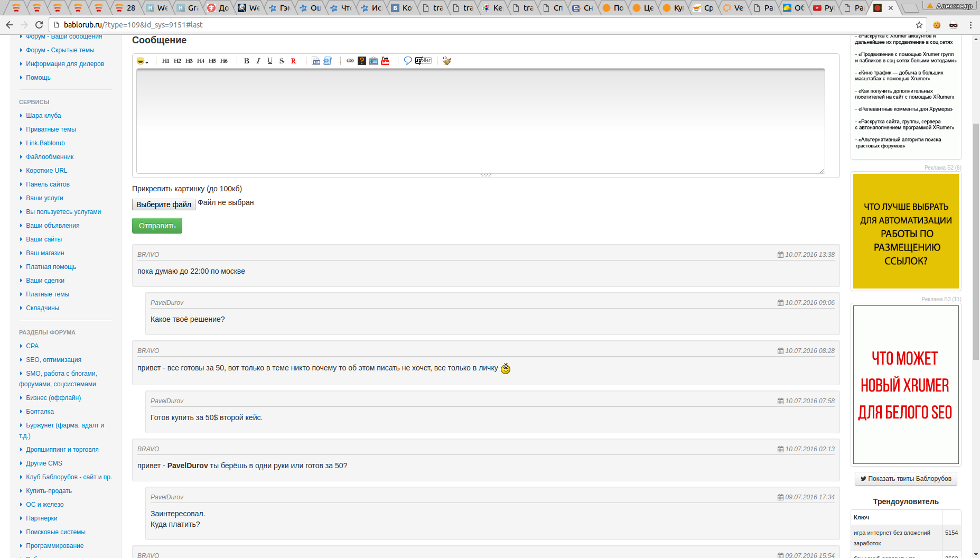
Task: Click the orange question mark icon
Action: click(x=362, y=61)
